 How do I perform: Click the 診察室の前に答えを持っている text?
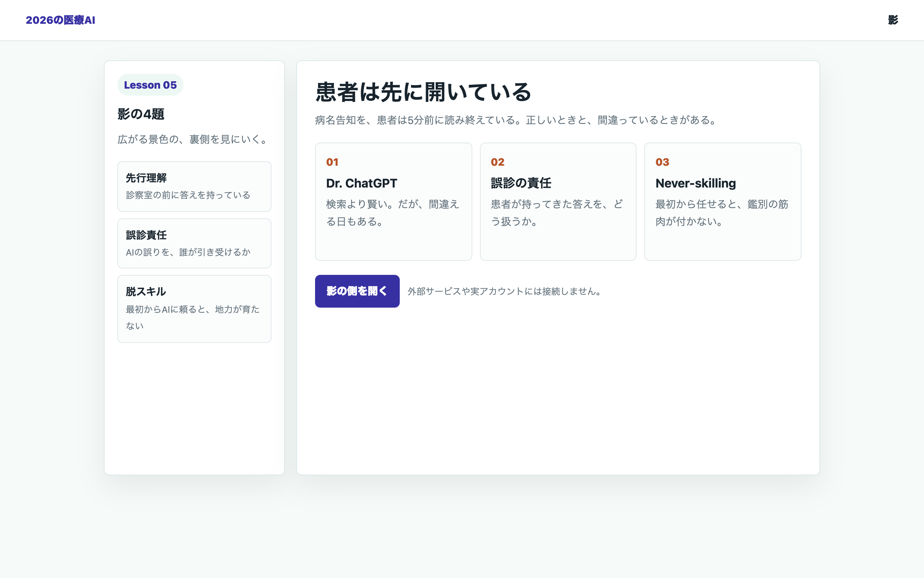pyautogui.click(x=188, y=195)
